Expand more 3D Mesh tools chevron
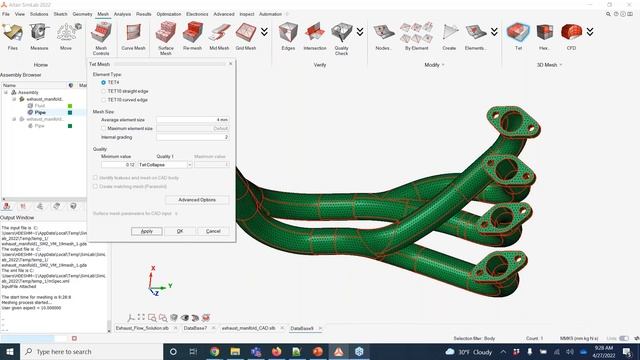Screen dimensions: 640x360 (x=590, y=32)
